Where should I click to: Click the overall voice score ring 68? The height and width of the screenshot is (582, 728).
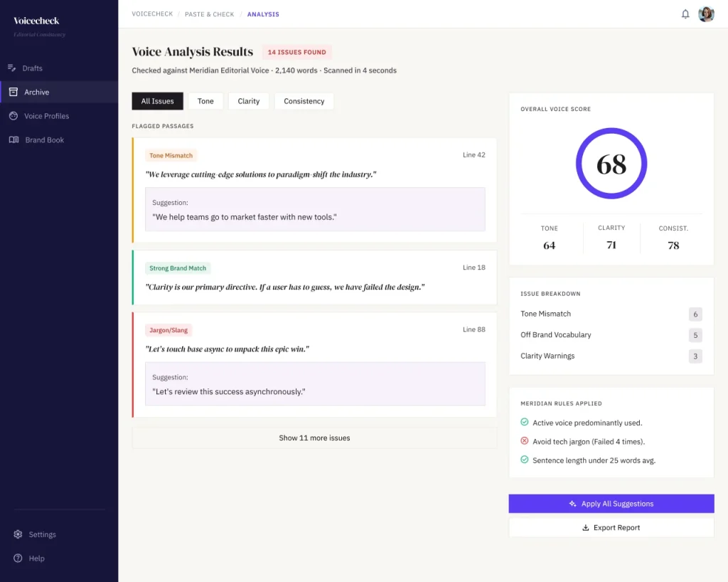[611, 164]
